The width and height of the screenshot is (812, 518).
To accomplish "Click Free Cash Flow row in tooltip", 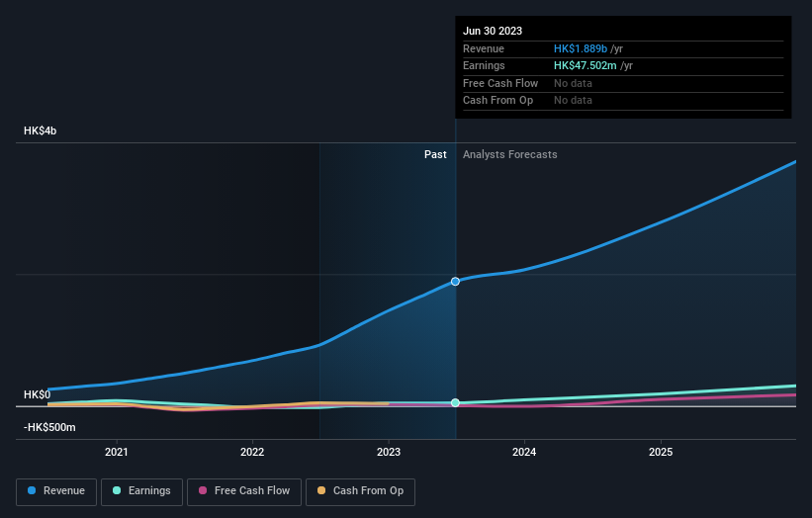I will [623, 83].
